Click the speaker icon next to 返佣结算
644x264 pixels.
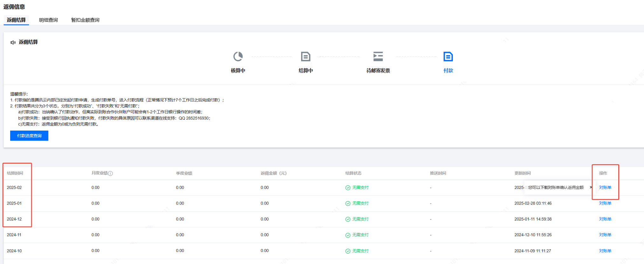(13, 42)
